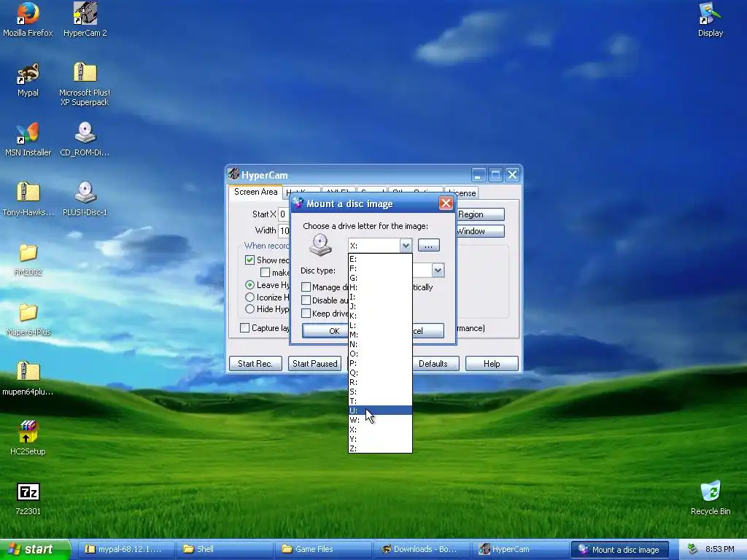Viewport: 747px width, 560px height.
Task: Select the Iconize HyperCam radio option
Action: pos(249,297)
